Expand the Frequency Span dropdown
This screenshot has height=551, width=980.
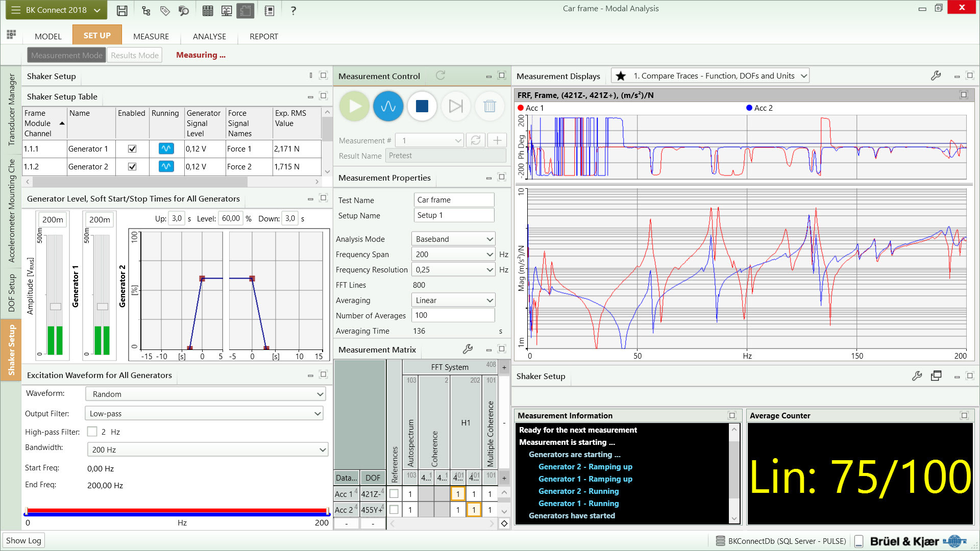click(x=453, y=255)
